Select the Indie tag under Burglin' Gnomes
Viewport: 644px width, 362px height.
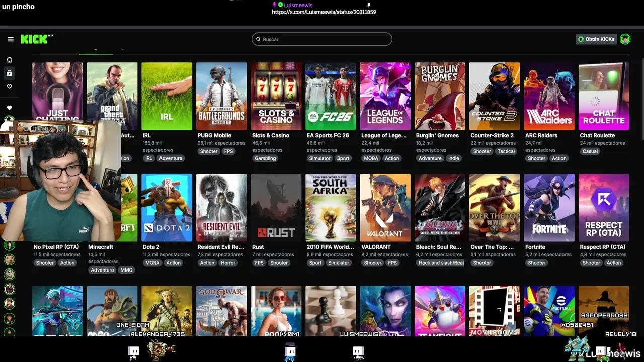tap(454, 158)
